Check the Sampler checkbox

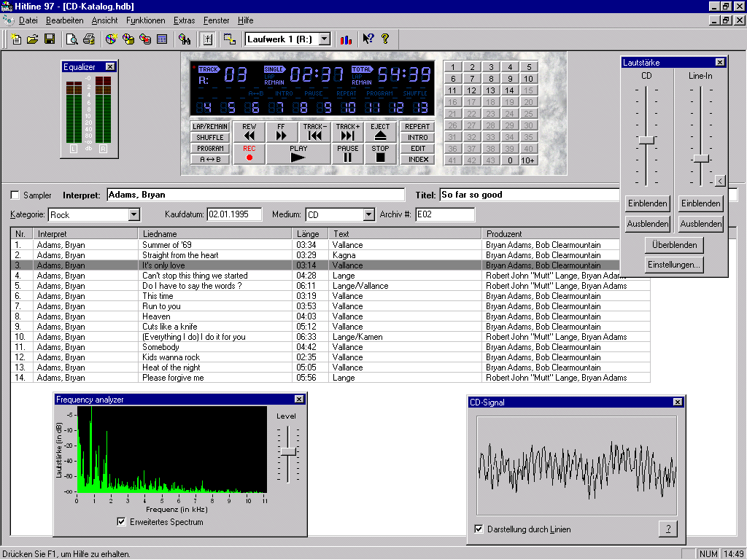(x=15, y=195)
